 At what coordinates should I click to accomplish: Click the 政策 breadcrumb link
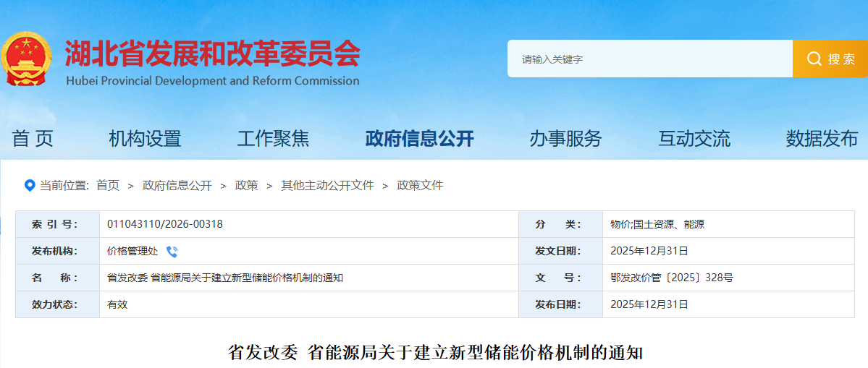point(247,186)
